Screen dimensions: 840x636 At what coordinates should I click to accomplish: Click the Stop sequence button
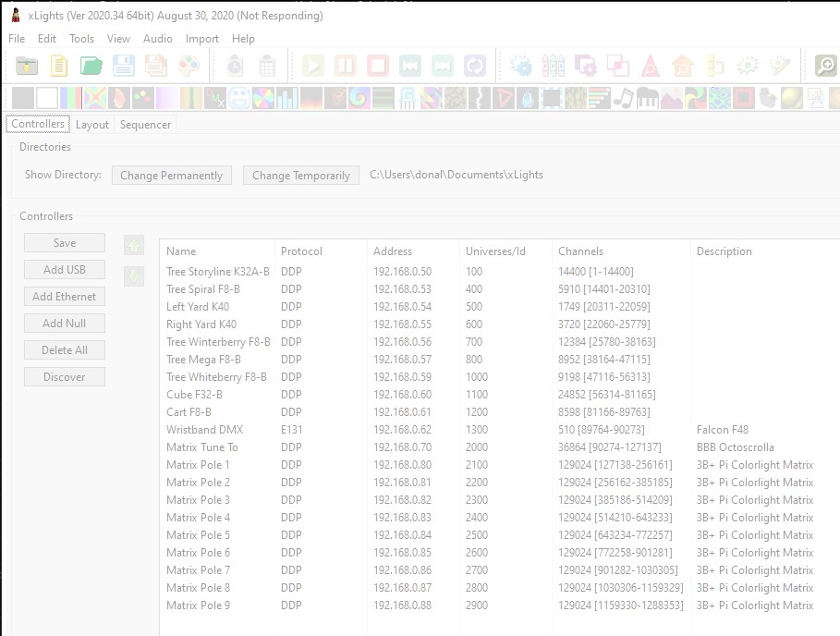[x=378, y=66]
